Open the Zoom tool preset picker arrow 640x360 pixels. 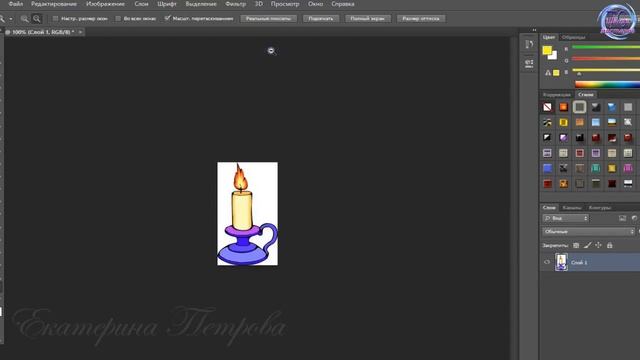click(x=11, y=19)
